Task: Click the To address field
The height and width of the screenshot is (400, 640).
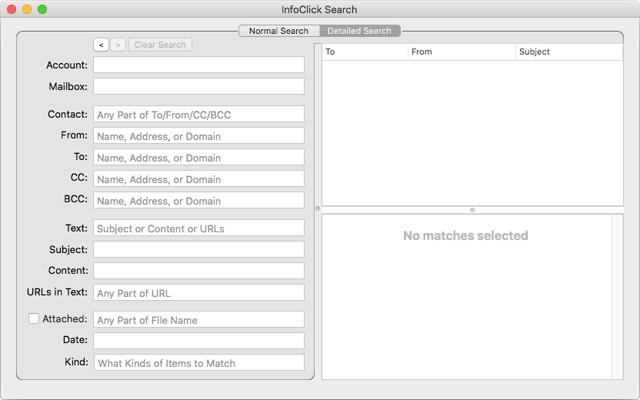Action: pyautogui.click(x=199, y=158)
